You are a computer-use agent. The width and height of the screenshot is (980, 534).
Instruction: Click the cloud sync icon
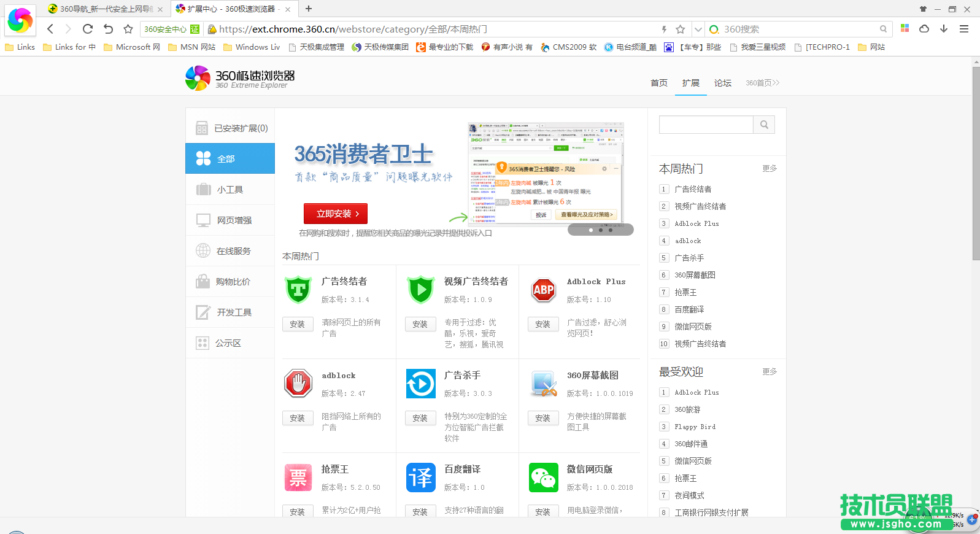click(924, 28)
